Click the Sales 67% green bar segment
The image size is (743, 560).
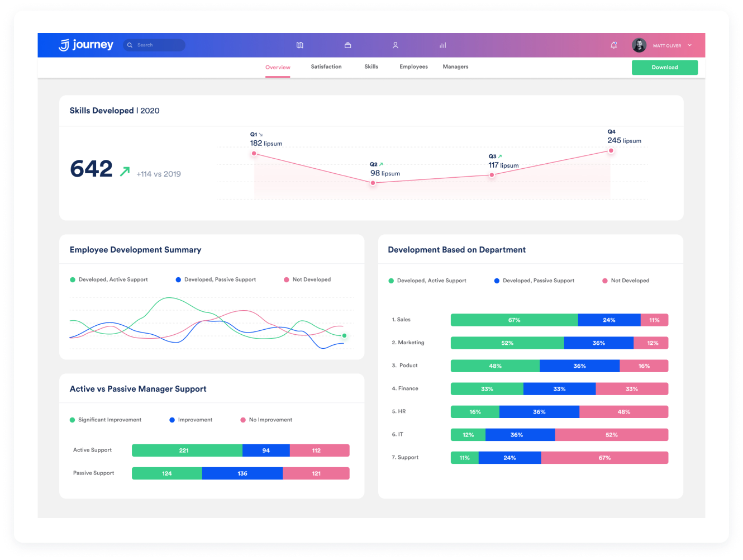pos(514,320)
